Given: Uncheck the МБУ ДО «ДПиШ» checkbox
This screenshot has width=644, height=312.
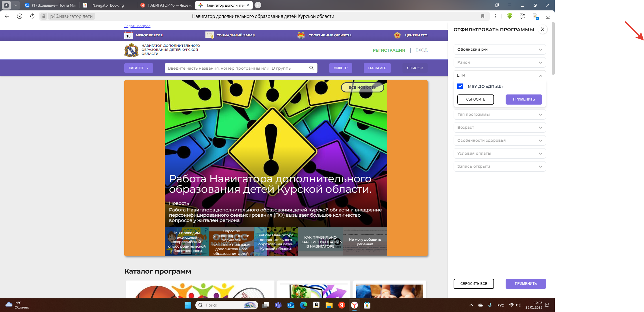Looking at the screenshot, I should point(460,86).
